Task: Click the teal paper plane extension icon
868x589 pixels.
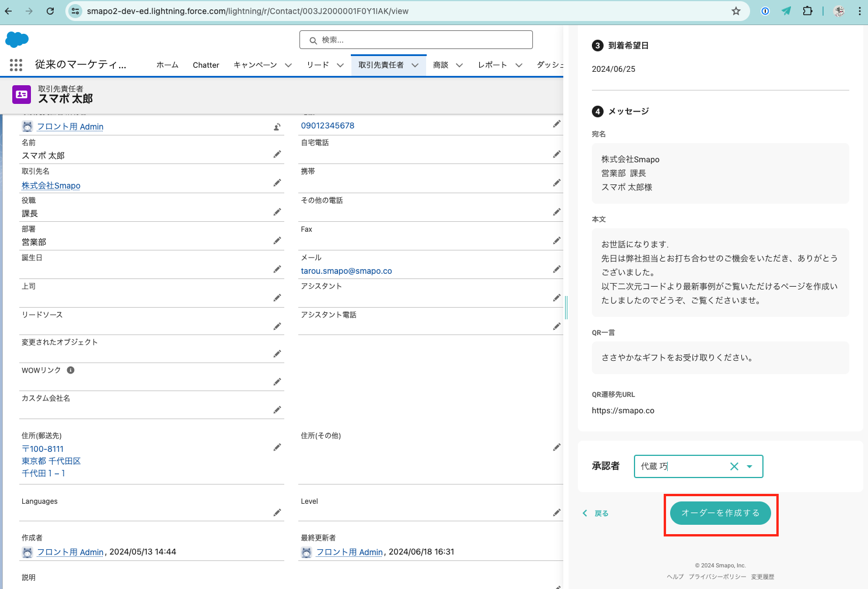Action: [786, 11]
